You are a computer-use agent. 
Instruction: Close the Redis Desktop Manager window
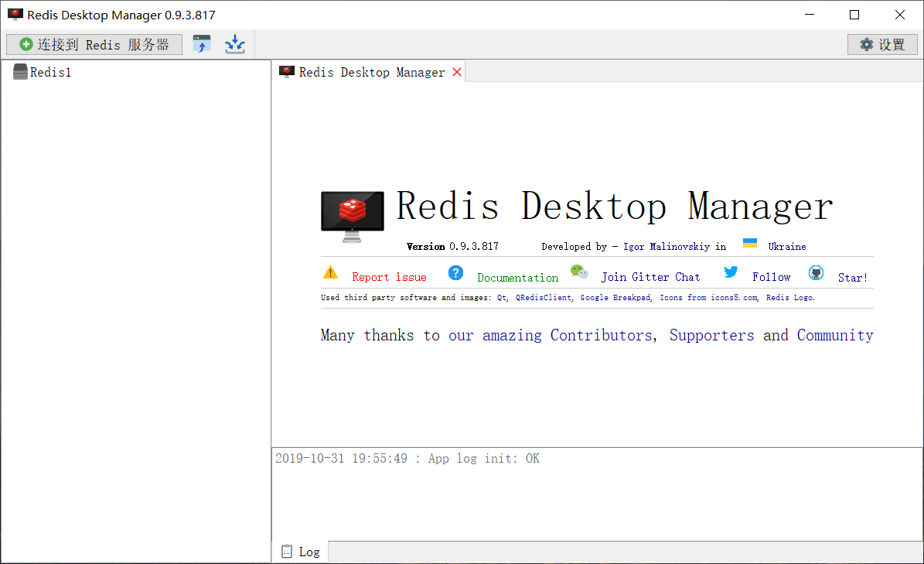click(900, 15)
